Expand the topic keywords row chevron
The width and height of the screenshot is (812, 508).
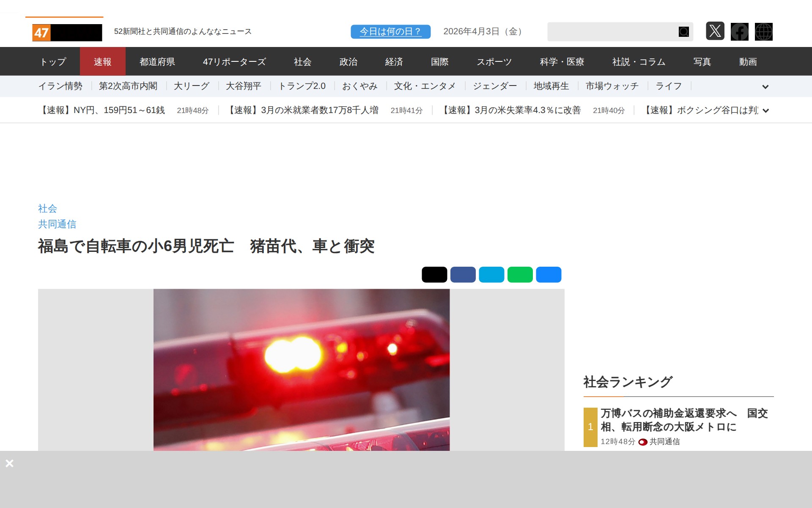[765, 87]
